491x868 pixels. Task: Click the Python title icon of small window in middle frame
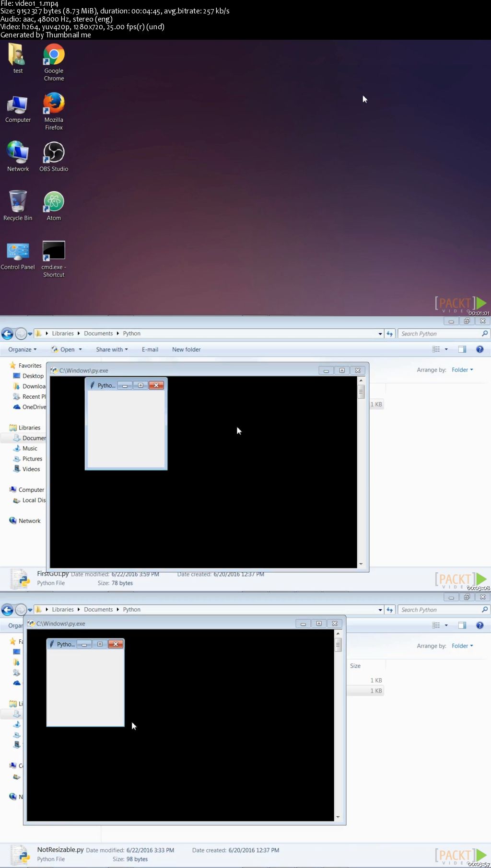click(92, 385)
